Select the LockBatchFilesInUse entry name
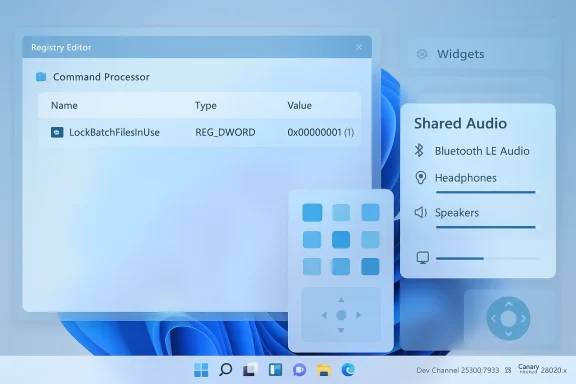The image size is (576, 384). click(114, 132)
